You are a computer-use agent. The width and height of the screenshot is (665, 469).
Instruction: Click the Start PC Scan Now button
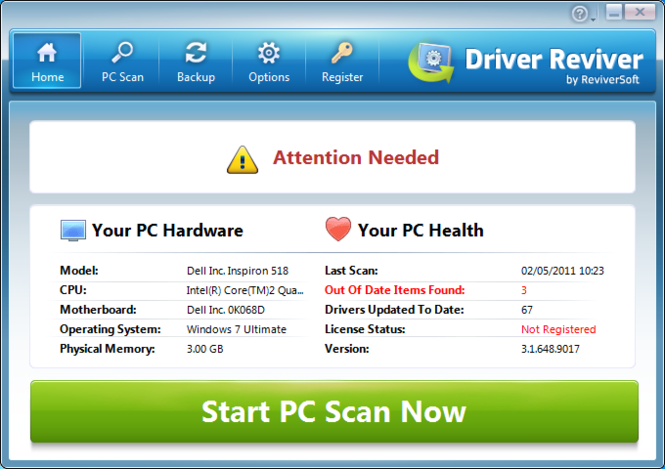(334, 411)
